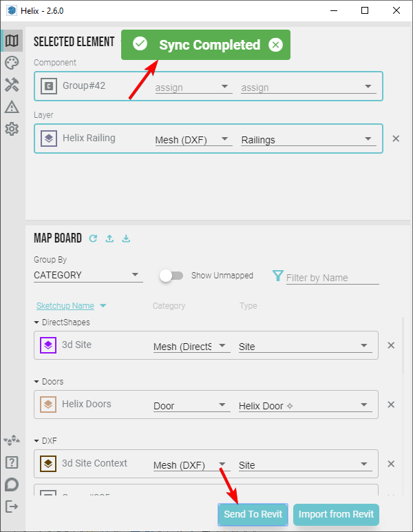Select the 3d Site row name

pyautogui.click(x=76, y=345)
